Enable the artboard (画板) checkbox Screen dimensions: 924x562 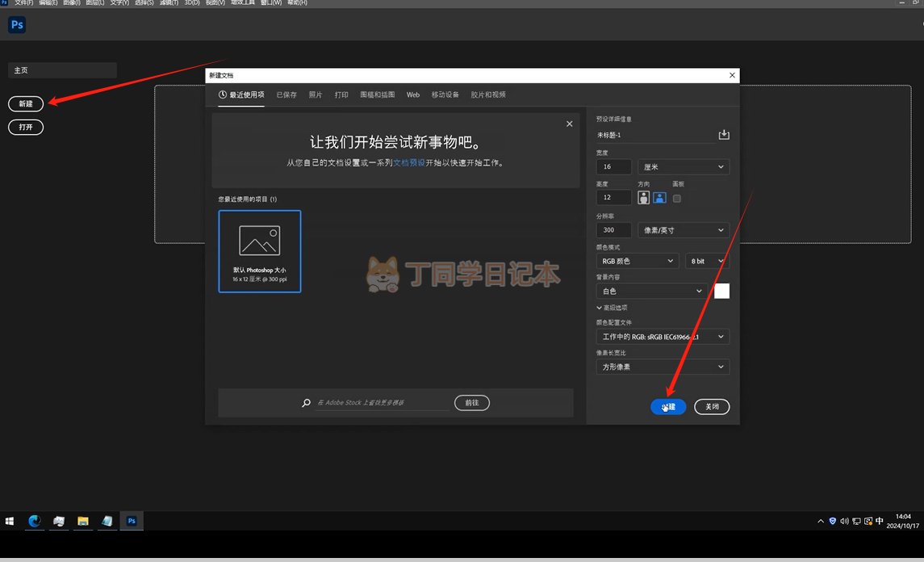point(677,198)
